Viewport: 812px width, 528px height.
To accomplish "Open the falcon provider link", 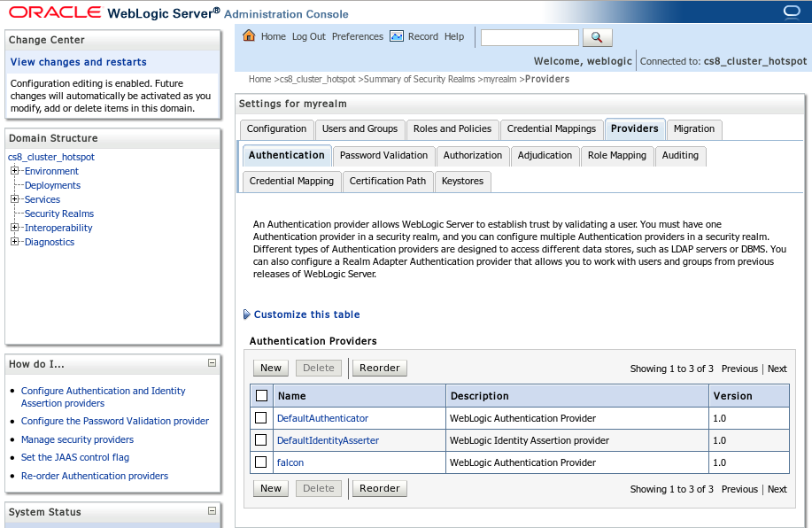I will click(290, 462).
